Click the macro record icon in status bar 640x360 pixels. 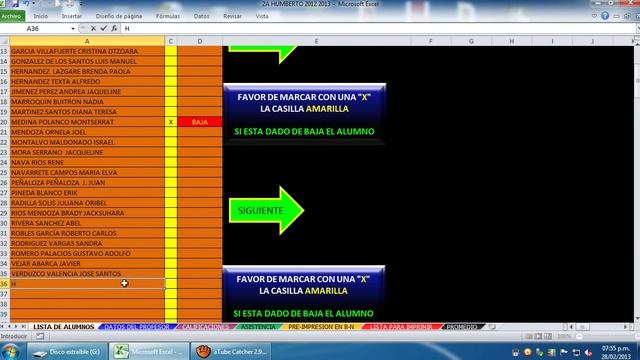pyautogui.click(x=40, y=336)
